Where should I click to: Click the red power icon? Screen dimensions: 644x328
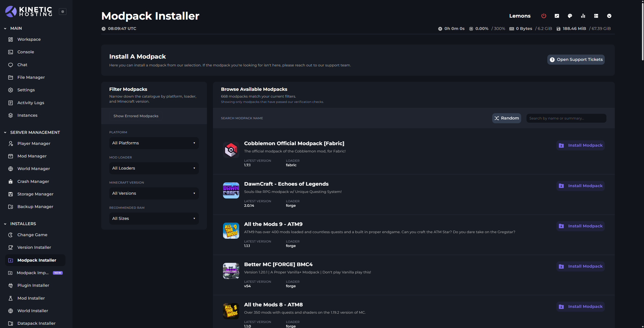coord(544,16)
